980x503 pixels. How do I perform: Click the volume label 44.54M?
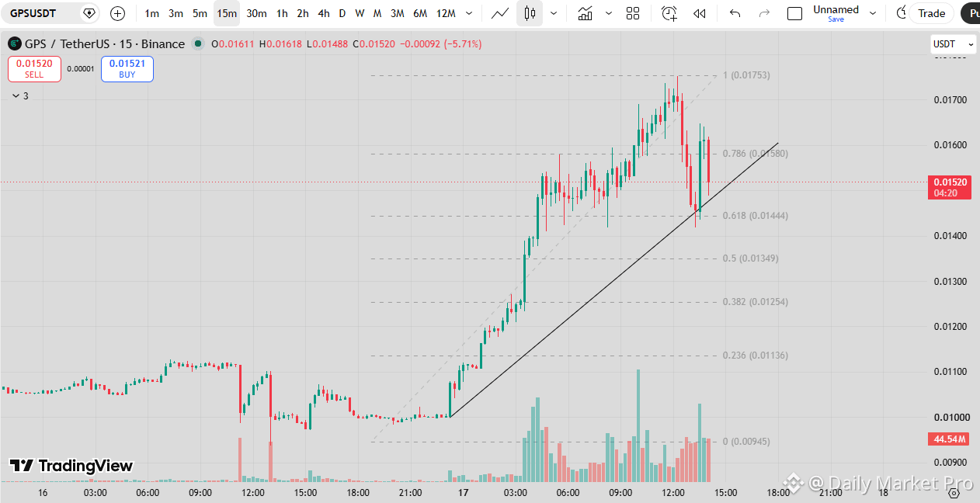coord(950,439)
